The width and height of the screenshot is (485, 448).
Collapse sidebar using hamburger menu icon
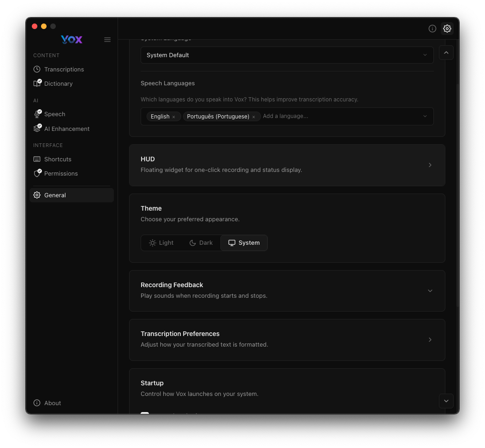107,40
